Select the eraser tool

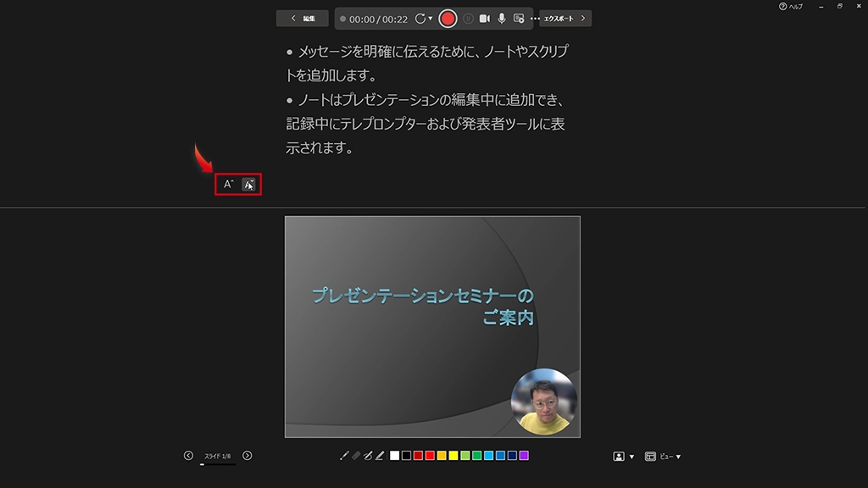[x=356, y=455]
